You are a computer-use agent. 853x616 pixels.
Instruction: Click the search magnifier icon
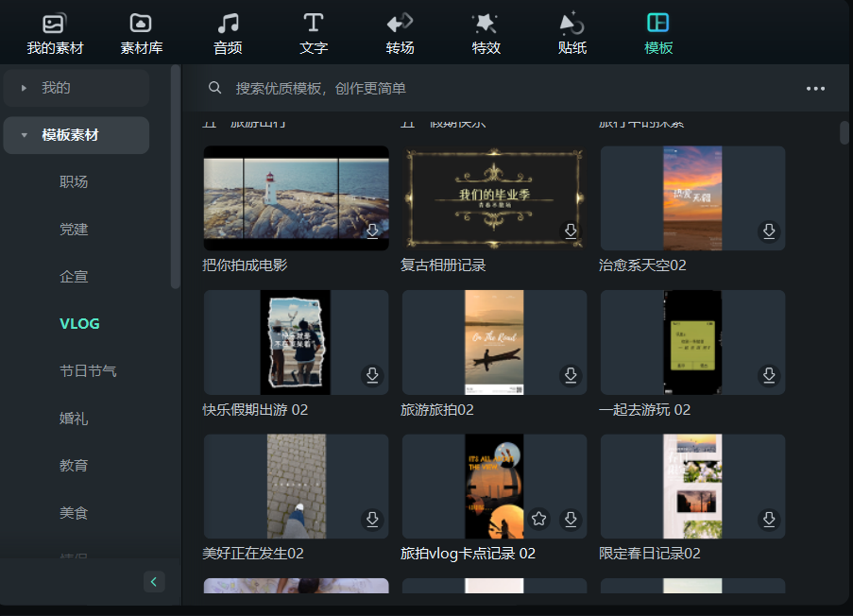pos(214,88)
